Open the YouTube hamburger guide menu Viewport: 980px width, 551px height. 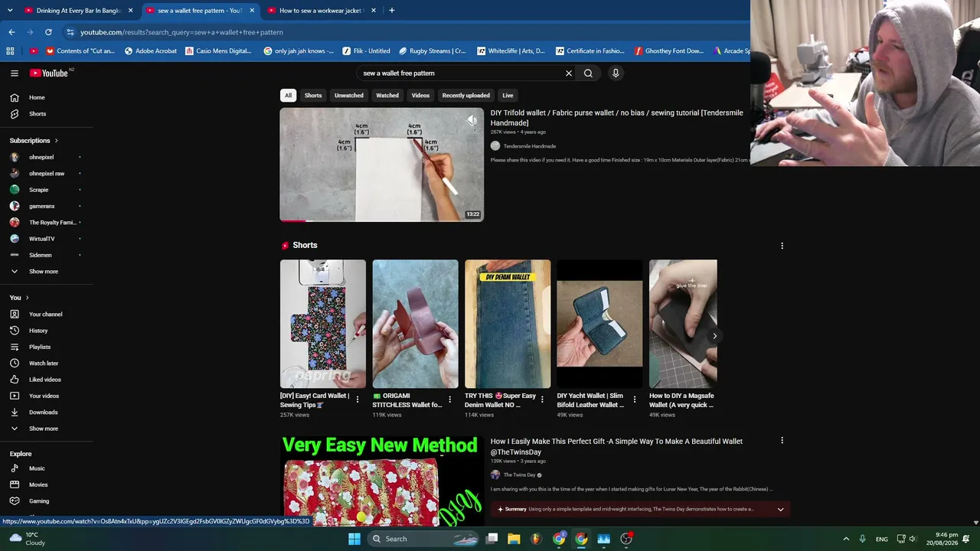tap(15, 73)
